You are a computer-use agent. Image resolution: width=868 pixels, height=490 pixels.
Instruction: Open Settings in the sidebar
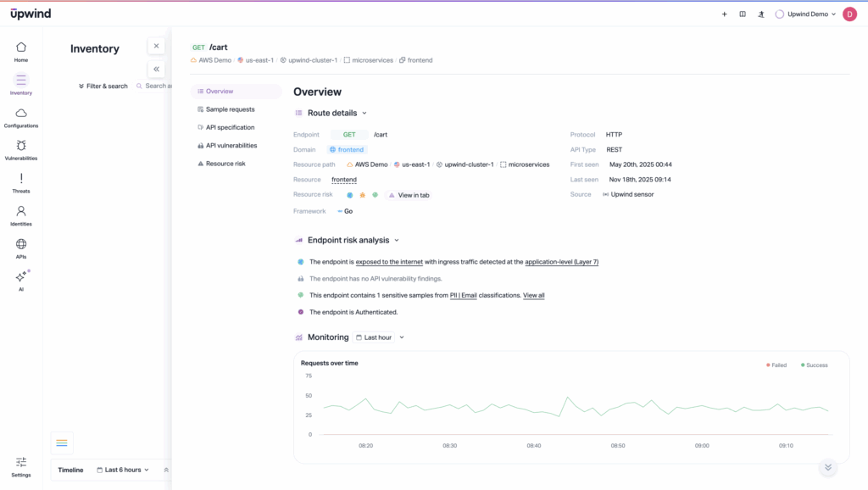pos(21,465)
